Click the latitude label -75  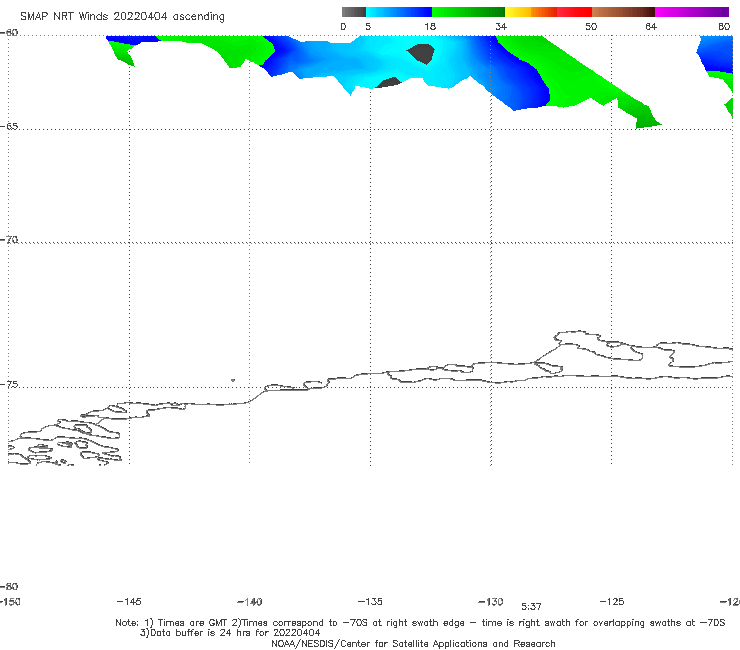[9, 385]
